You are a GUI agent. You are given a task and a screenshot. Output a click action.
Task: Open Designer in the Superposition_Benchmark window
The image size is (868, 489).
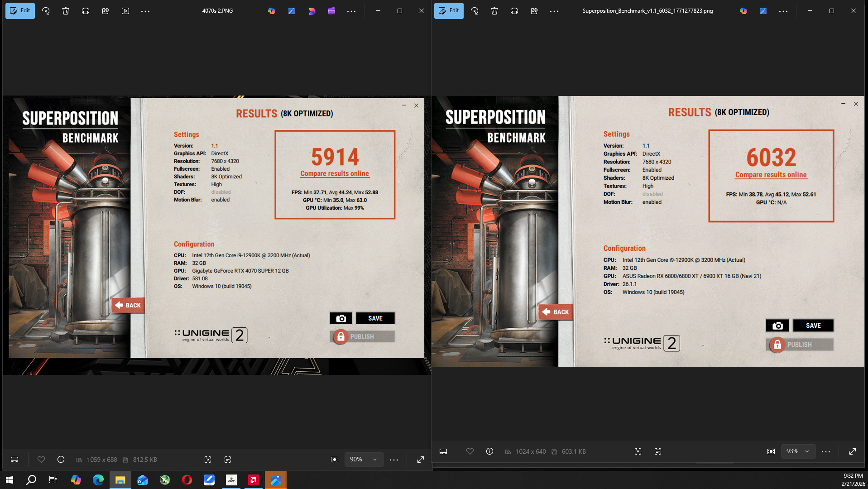(x=763, y=11)
